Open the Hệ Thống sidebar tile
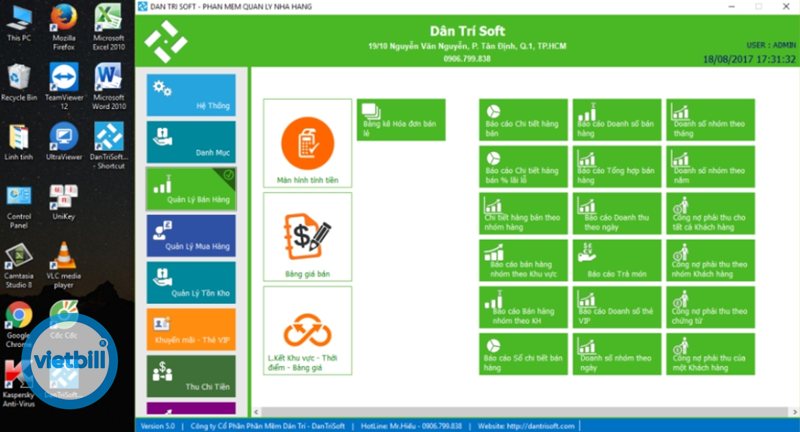 coord(191,95)
